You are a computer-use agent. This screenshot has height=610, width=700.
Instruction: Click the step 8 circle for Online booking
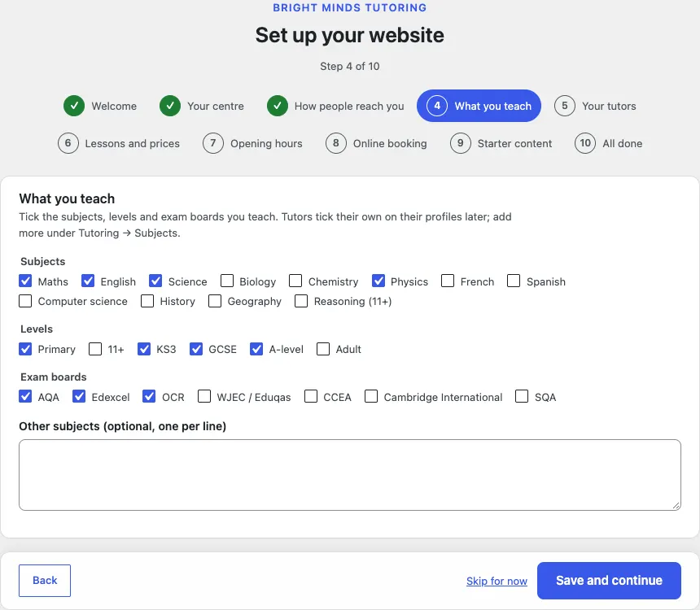coord(335,143)
